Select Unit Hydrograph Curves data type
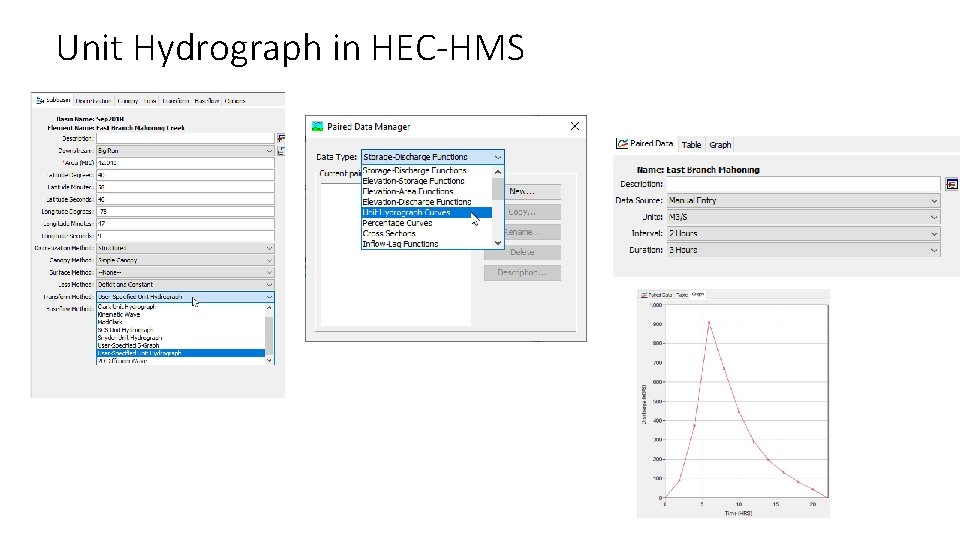The width and height of the screenshot is (960, 540). [427, 212]
